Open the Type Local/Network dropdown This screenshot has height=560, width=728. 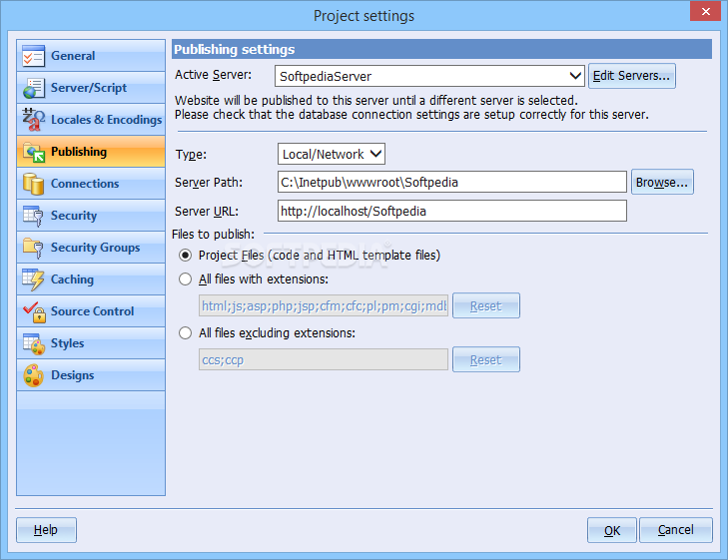[332, 154]
